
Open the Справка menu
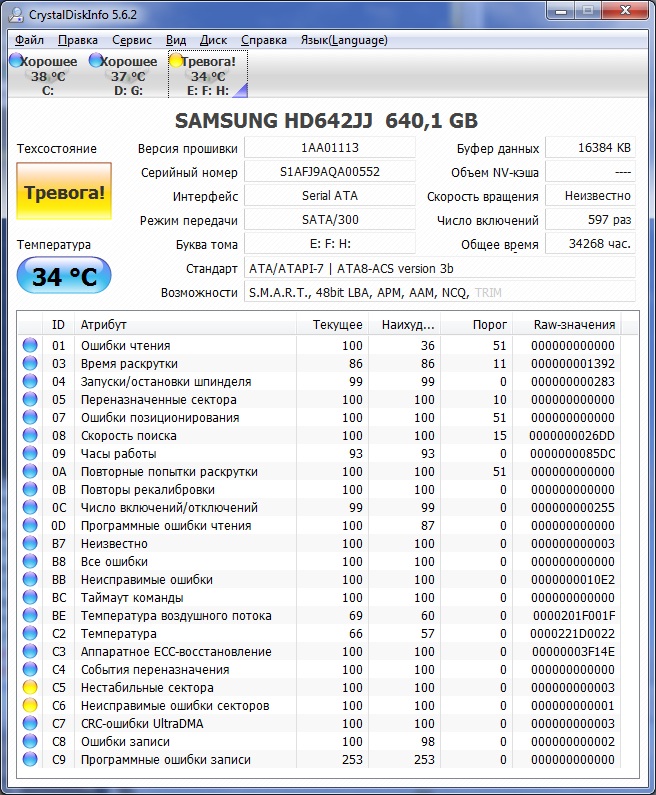(x=264, y=40)
